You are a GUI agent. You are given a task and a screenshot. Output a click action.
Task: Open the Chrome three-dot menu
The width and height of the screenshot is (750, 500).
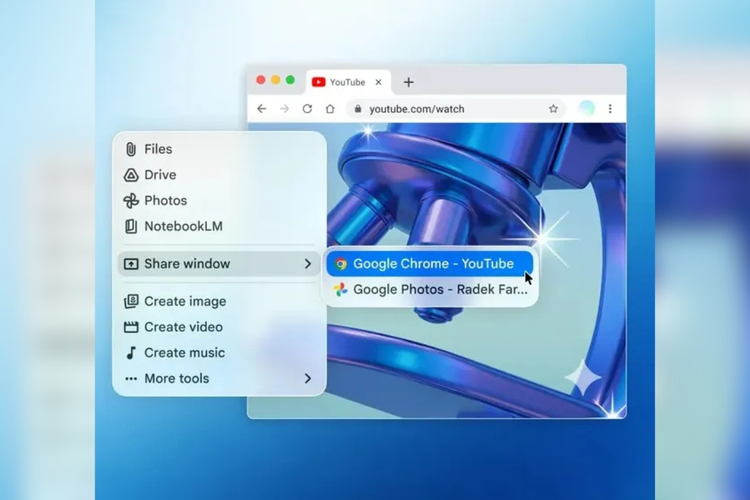click(610, 109)
